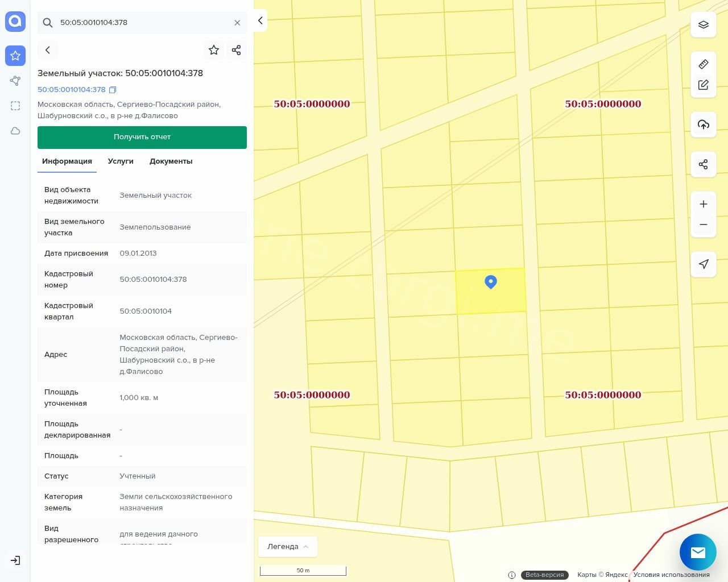Click my location arrow button
The image size is (728, 582).
[x=703, y=264]
